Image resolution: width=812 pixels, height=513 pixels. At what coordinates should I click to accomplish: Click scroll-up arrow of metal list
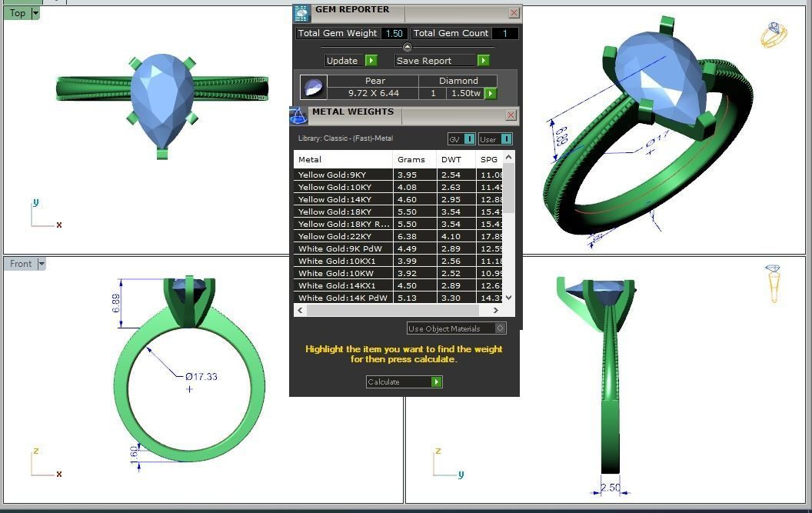pyautogui.click(x=508, y=157)
